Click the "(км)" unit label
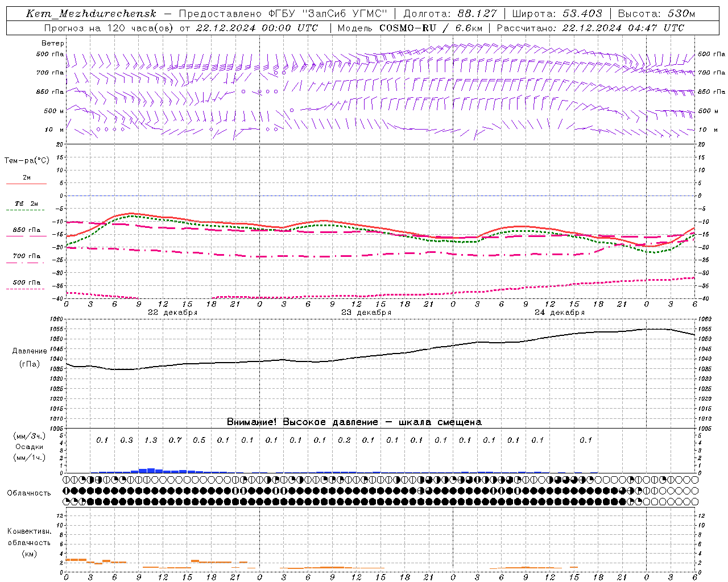Image resolution: width=728 pixels, height=582 pixels. click(x=29, y=554)
